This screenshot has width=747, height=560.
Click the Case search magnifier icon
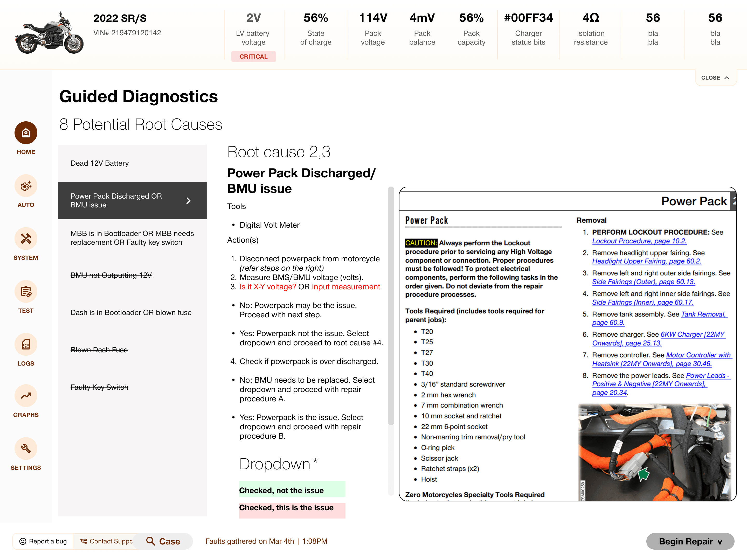pyautogui.click(x=151, y=541)
